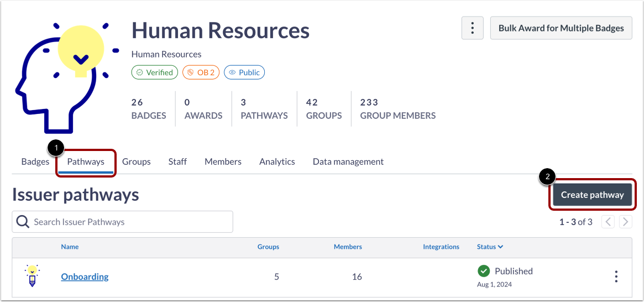Viewport: 644px width, 302px height.
Task: Click the Onboarding pathway lightbulb pencil icon
Action: pyautogui.click(x=32, y=276)
